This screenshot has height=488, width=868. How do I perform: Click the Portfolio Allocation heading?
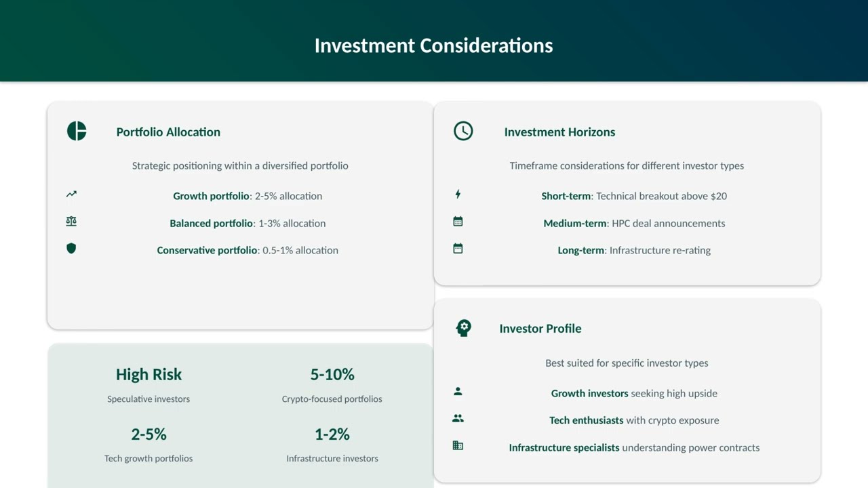168,132
